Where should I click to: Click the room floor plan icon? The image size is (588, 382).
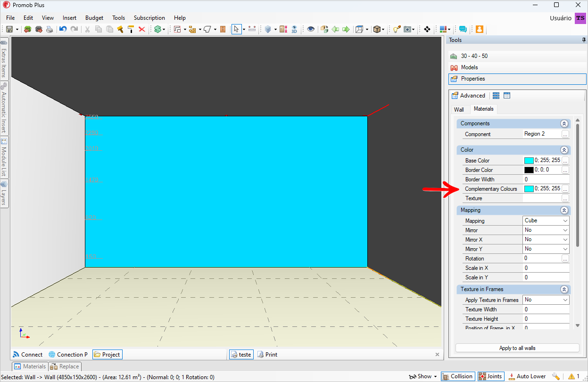pyautogui.click(x=177, y=29)
